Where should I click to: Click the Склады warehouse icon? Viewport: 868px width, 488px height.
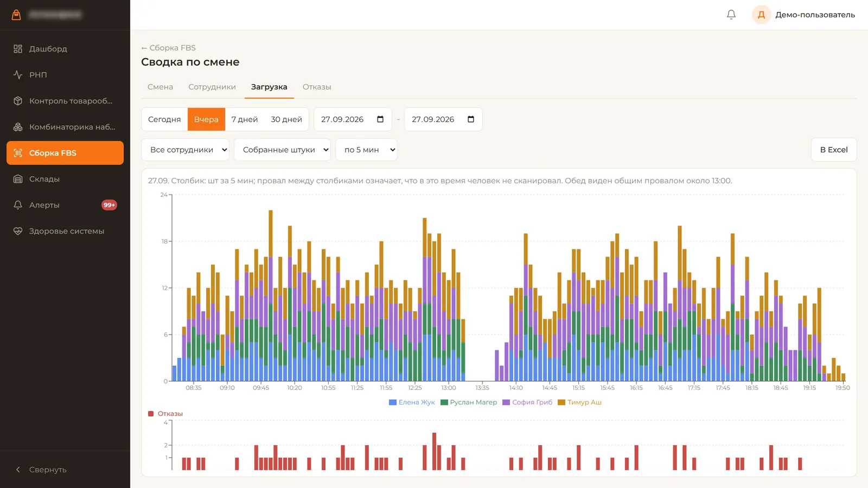[x=18, y=179]
